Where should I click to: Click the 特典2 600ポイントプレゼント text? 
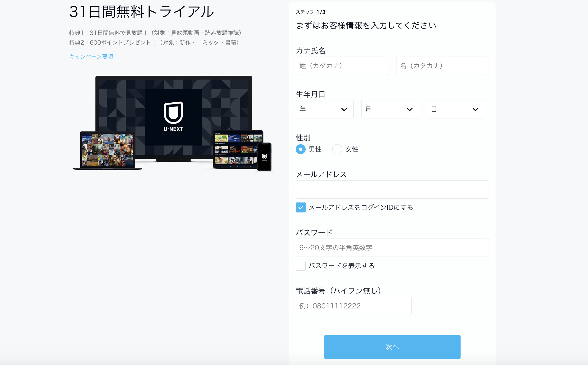point(154,43)
